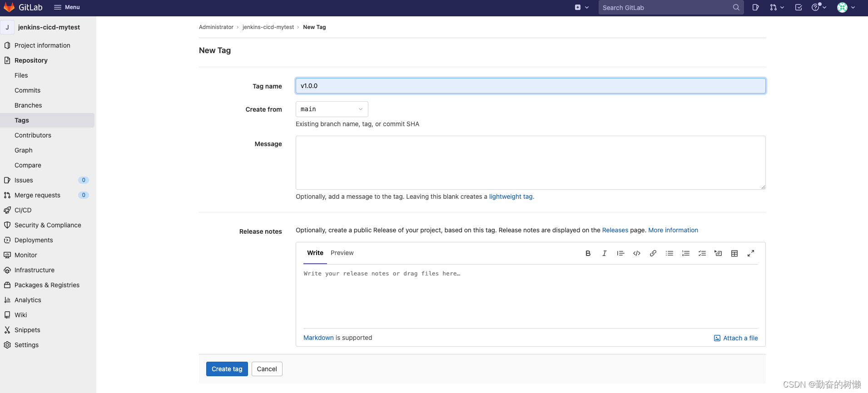Click the Monitor sidebar icon

click(7, 255)
